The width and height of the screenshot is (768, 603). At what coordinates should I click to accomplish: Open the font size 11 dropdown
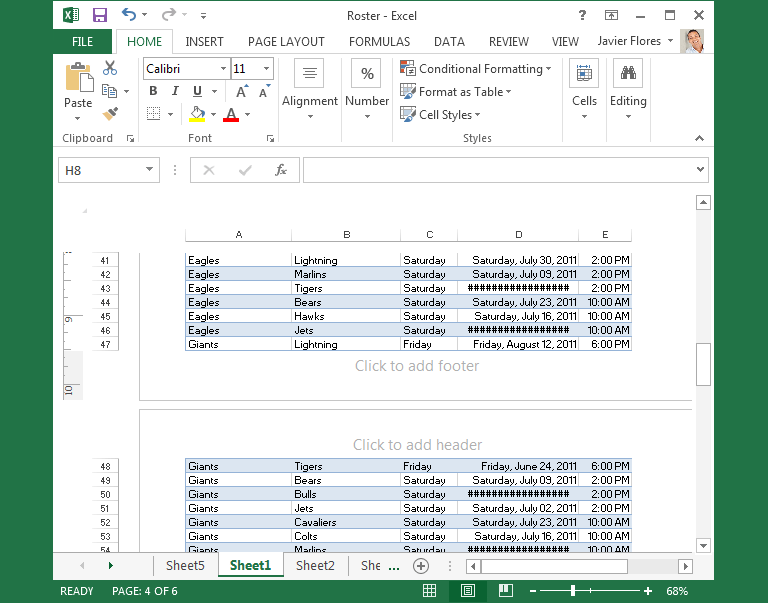pos(266,69)
